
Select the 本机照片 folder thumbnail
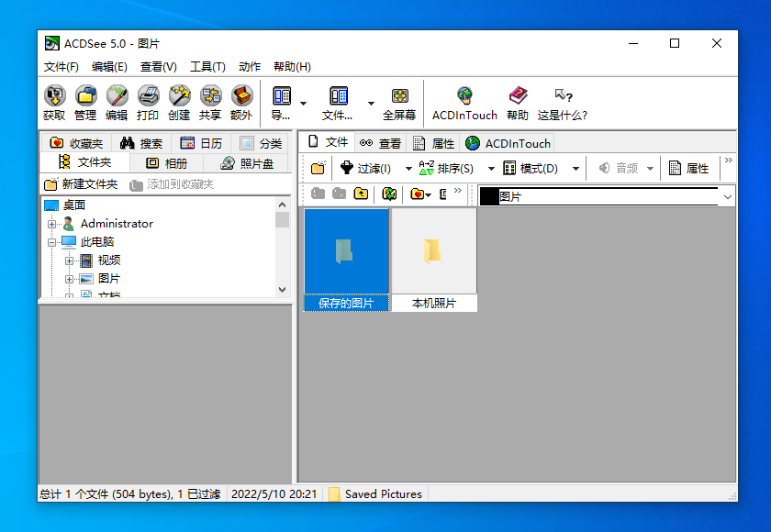(434, 260)
